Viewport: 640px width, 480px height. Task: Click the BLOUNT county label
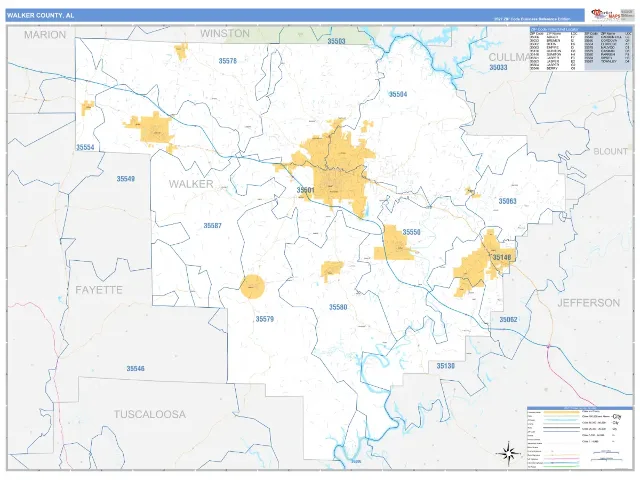(610, 151)
